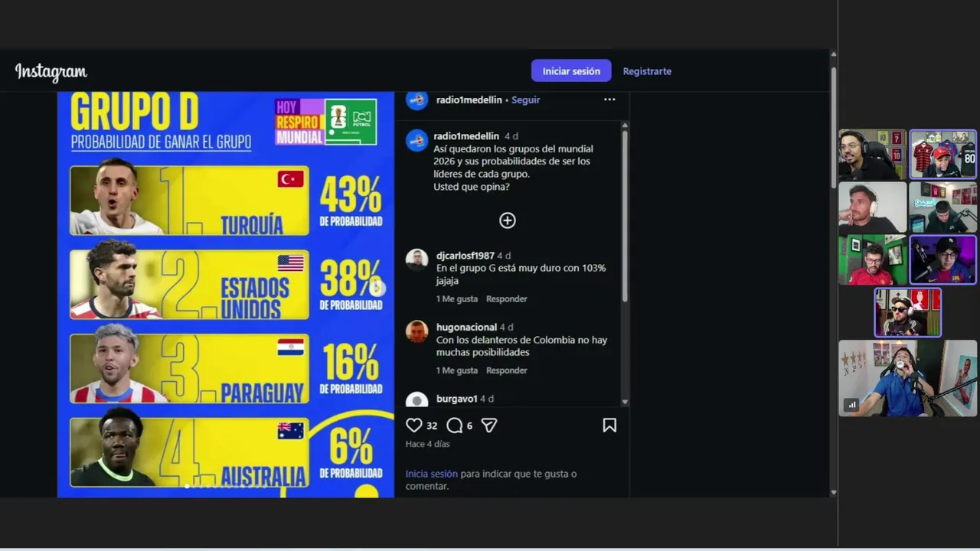Share the post with the paper plane icon
Viewport: 980px width, 551px height.
coord(489,425)
